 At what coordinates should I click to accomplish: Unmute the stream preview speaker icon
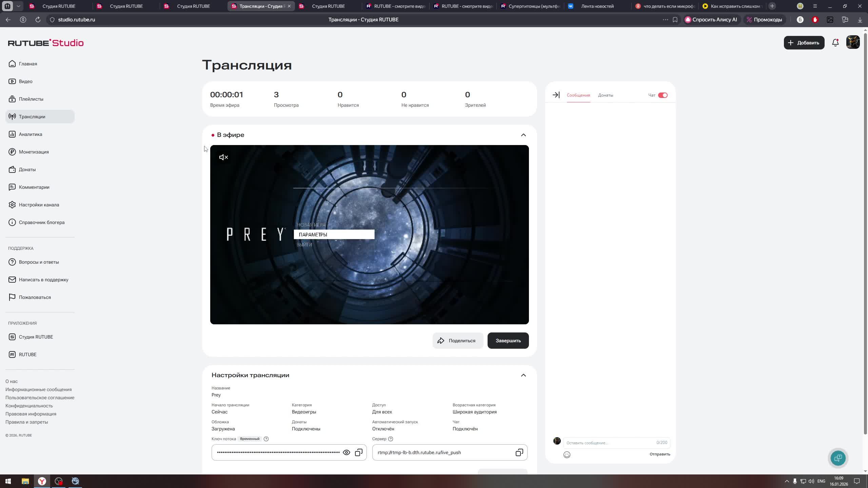click(x=224, y=157)
